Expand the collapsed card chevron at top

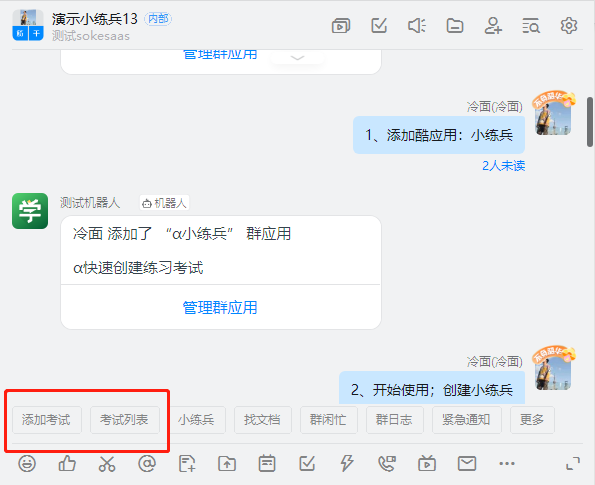pyautogui.click(x=297, y=58)
